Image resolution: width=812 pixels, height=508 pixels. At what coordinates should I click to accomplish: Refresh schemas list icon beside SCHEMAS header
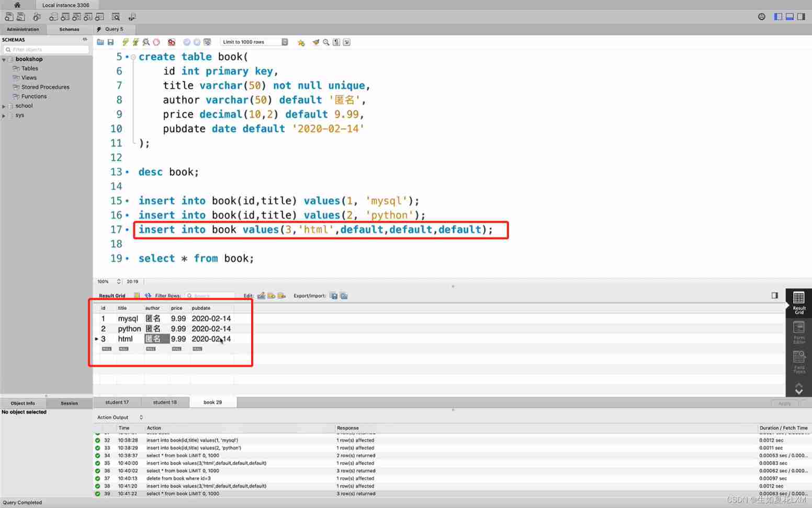coord(85,39)
